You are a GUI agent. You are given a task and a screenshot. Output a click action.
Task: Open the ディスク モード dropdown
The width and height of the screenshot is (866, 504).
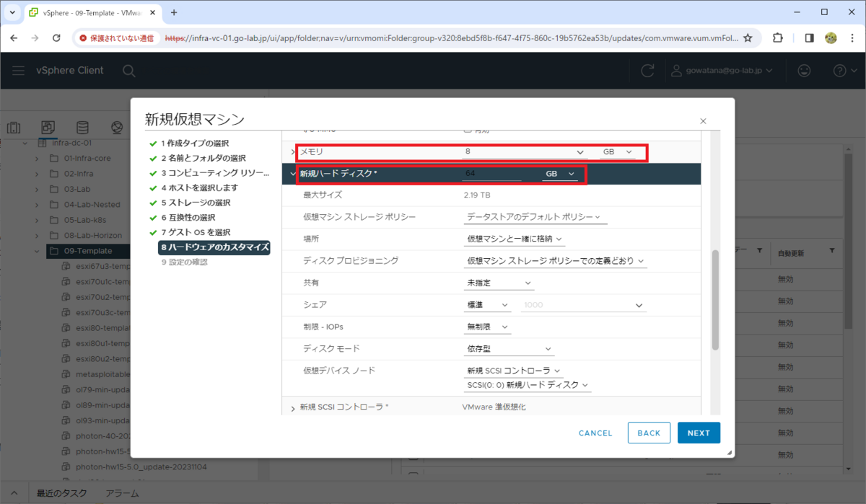pyautogui.click(x=509, y=349)
